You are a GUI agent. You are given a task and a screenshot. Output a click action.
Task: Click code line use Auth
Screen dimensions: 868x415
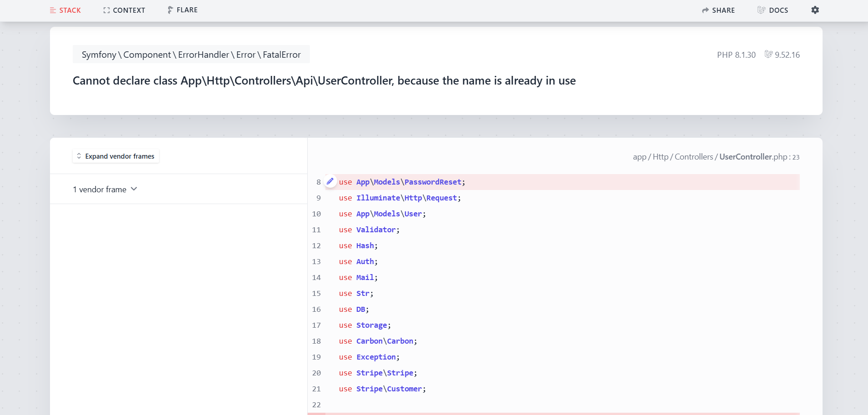click(358, 261)
